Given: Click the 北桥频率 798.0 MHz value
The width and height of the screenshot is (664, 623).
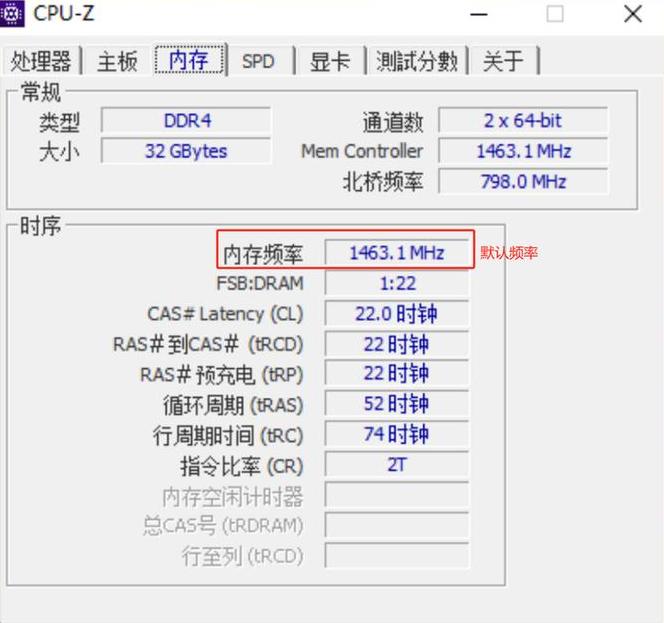Looking at the screenshot, I should [x=523, y=181].
